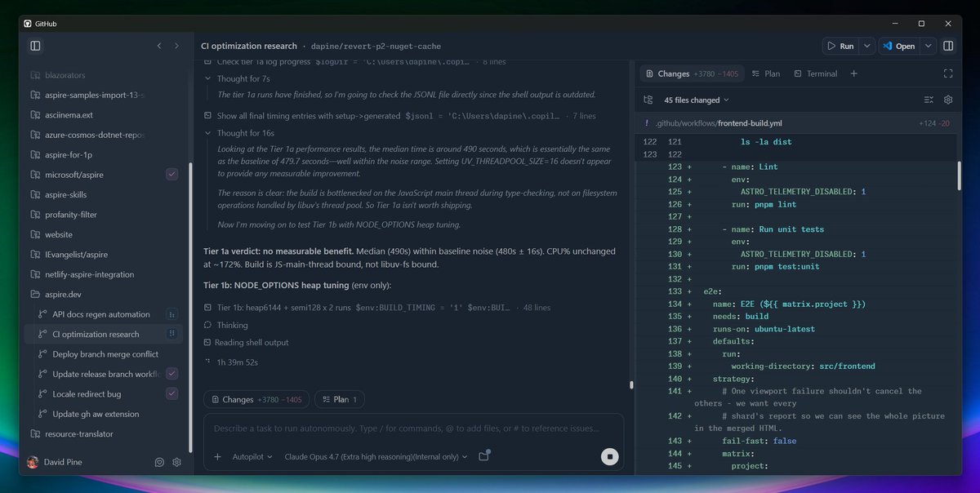The height and width of the screenshot is (493, 980).
Task: Click the microsoft/aspire checkmark badge
Action: pyautogui.click(x=171, y=175)
